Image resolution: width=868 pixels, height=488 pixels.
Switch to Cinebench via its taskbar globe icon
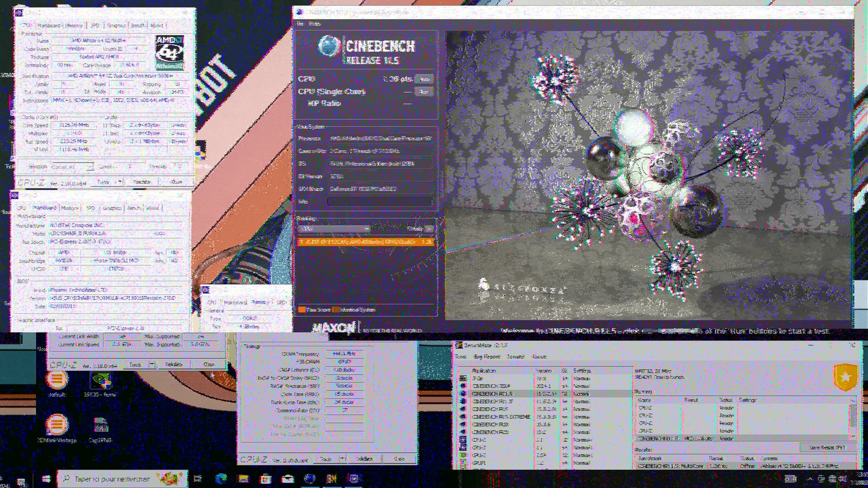click(x=310, y=479)
